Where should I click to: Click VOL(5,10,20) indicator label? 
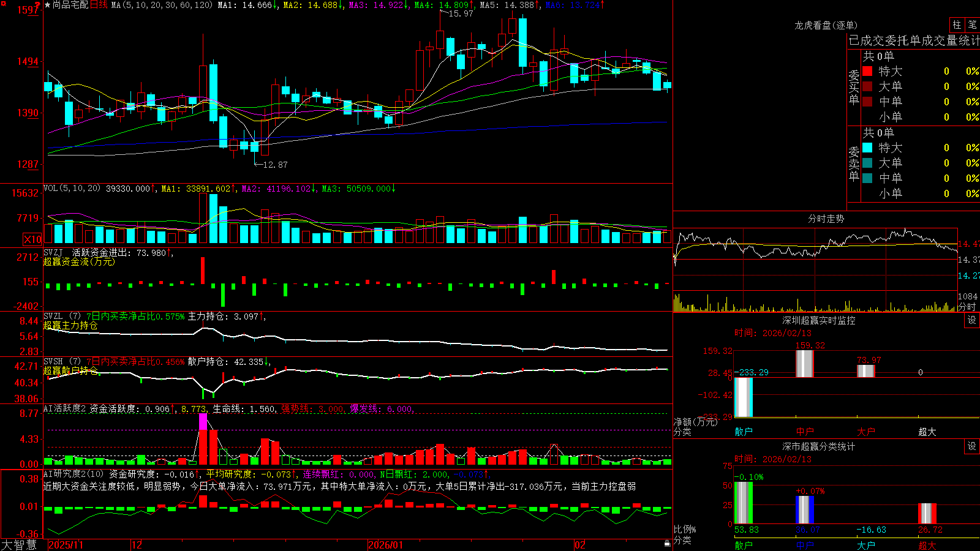click(x=72, y=189)
